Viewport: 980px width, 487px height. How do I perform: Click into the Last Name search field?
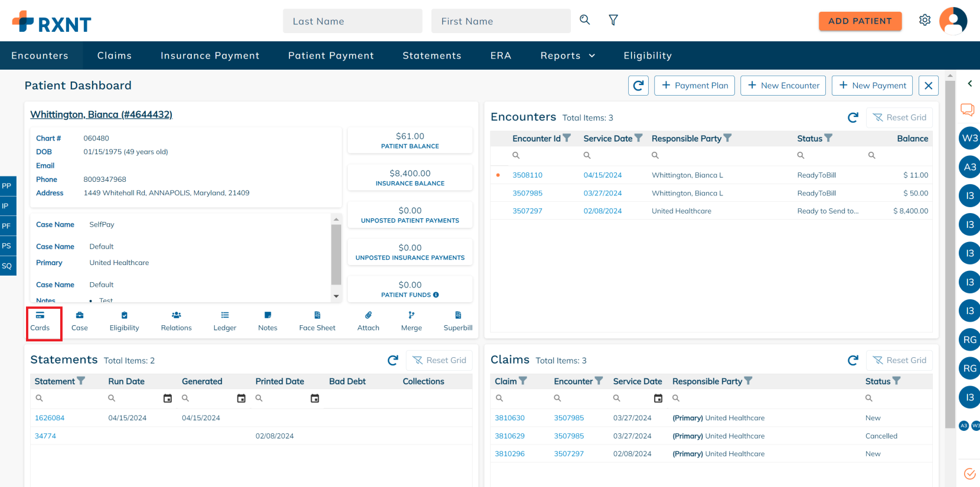click(352, 21)
